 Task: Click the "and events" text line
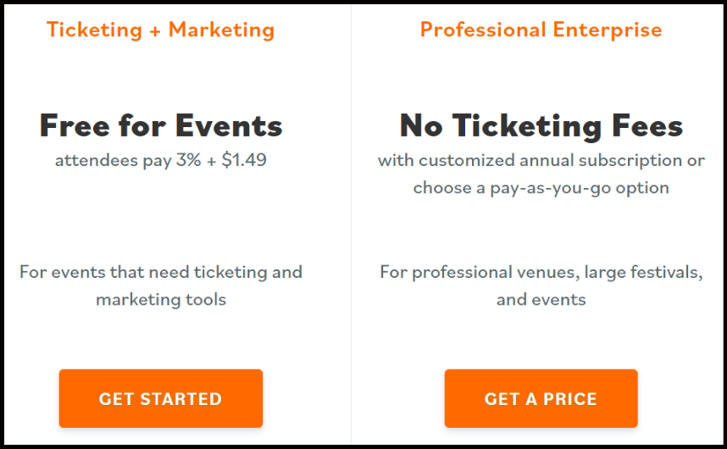pyautogui.click(x=541, y=299)
